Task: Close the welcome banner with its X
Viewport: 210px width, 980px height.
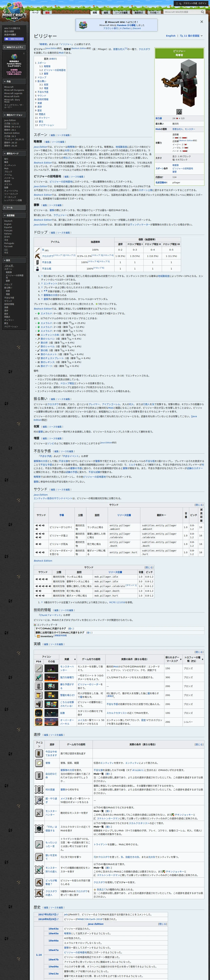Action: point(202,22)
